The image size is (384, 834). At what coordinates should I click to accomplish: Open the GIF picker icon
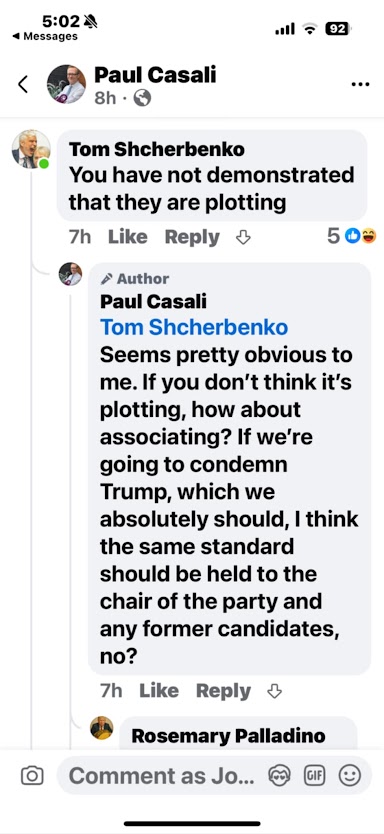pyautogui.click(x=314, y=775)
